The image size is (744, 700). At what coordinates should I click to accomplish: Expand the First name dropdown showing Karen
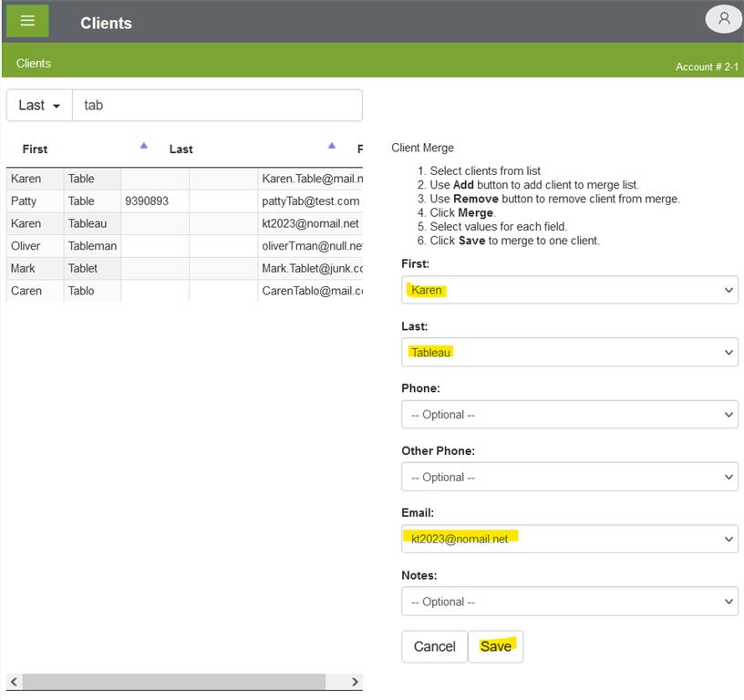[x=569, y=290]
